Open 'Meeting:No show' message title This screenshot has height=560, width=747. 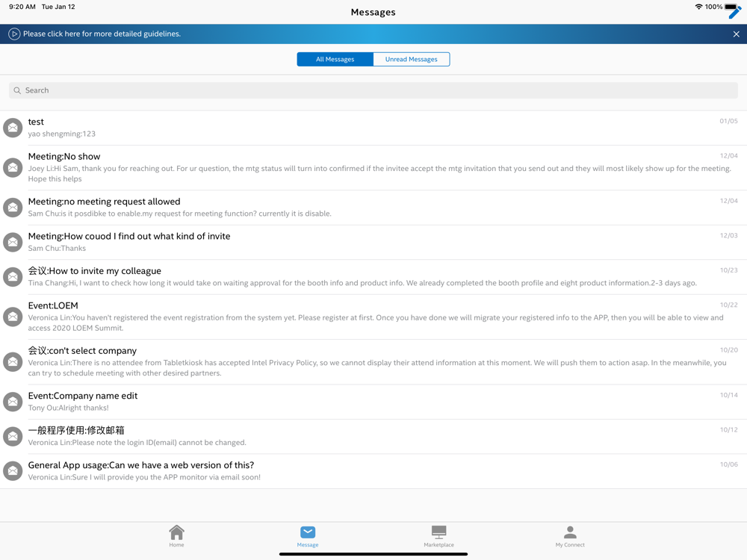(64, 156)
